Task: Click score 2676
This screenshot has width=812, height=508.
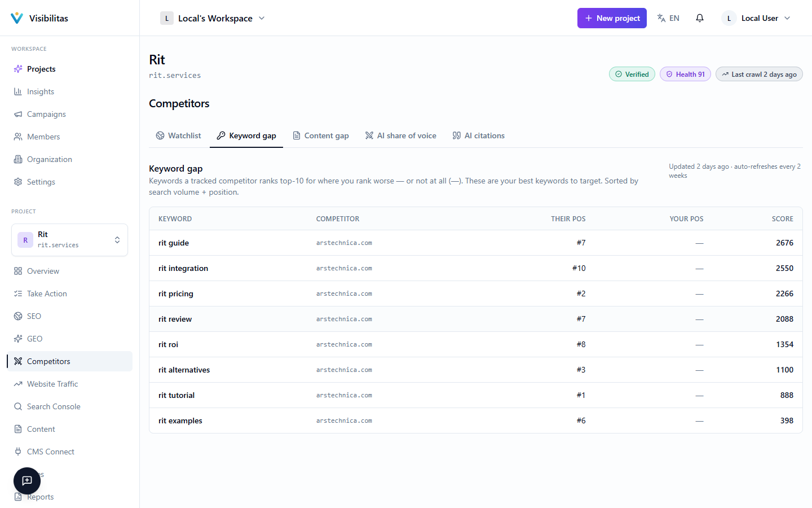Action: (x=784, y=243)
